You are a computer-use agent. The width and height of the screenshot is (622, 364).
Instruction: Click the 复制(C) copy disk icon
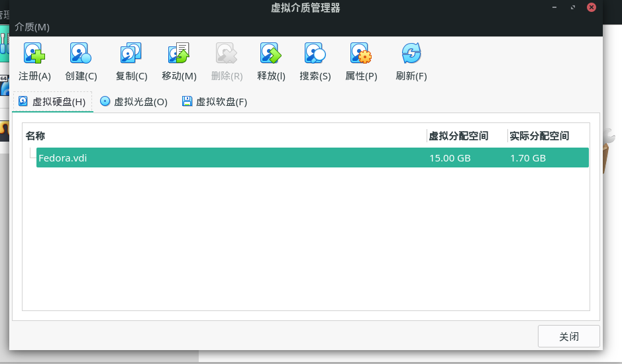[x=131, y=54]
